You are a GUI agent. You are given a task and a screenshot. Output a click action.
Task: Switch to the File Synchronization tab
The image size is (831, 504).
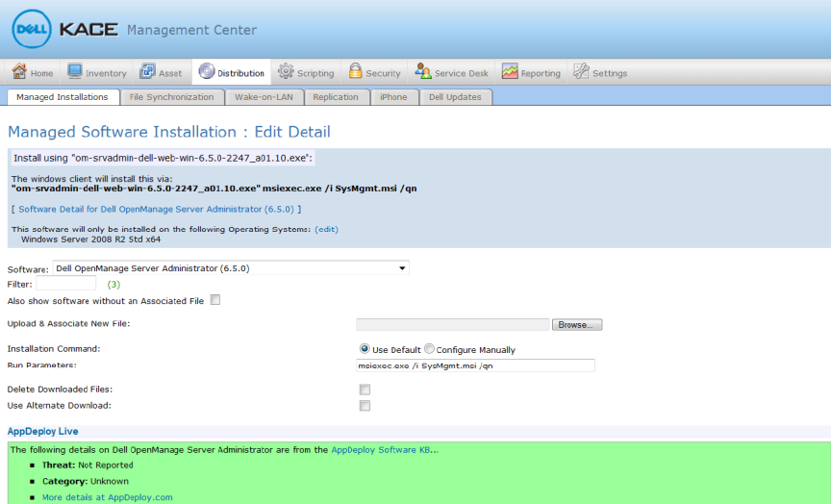pos(172,97)
